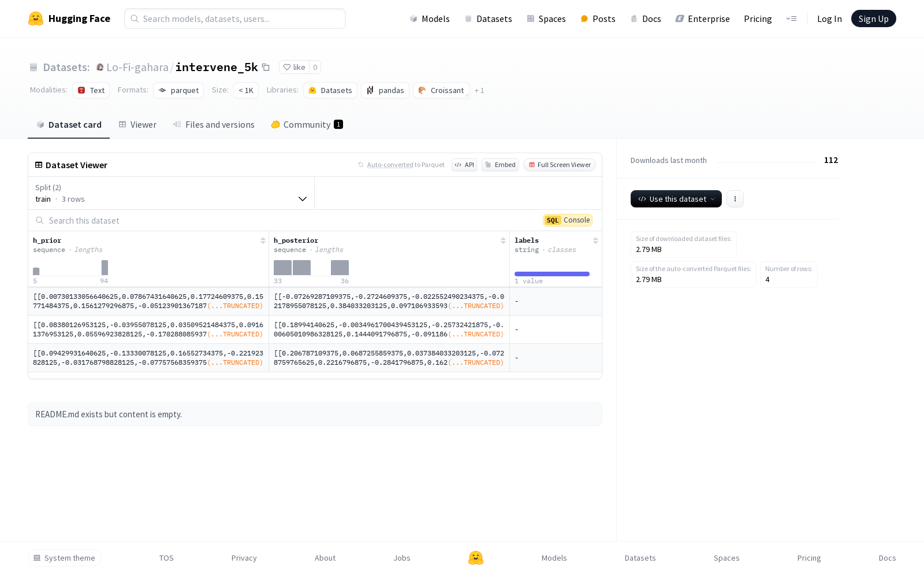Focus the Search this dataset field

pos(283,220)
